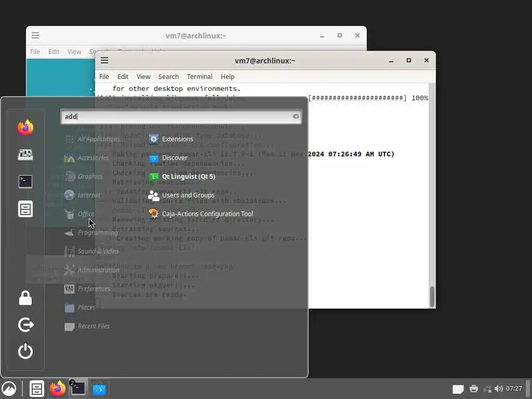The height and width of the screenshot is (399, 532).
Task: Open the software manager icon in menu sidebar
Action: point(25,155)
